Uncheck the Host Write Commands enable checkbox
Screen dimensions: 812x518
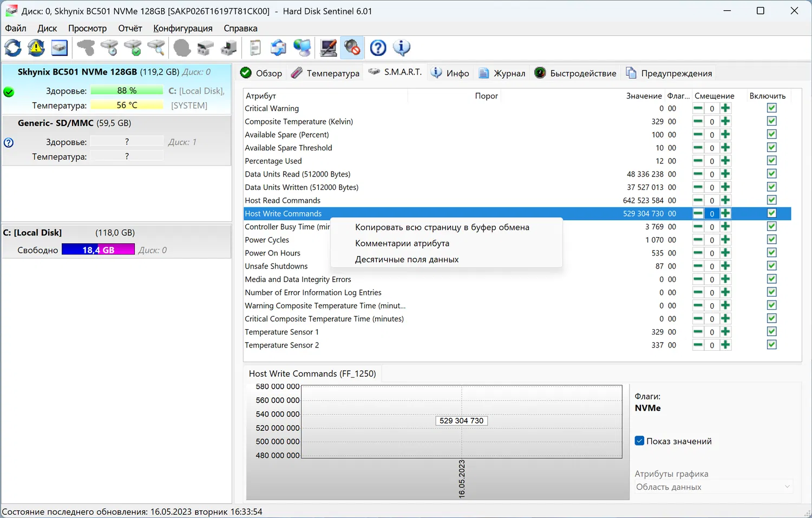772,213
